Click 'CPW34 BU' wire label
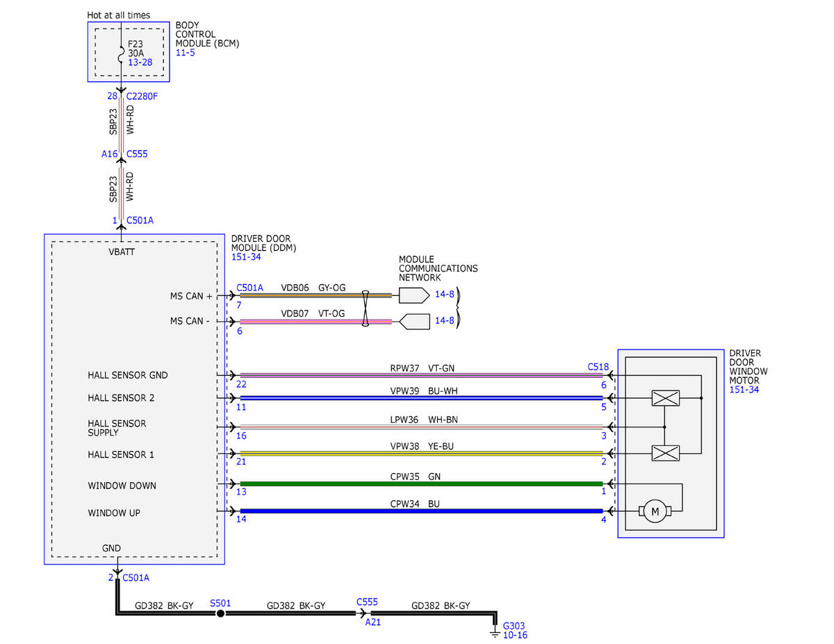The height and width of the screenshot is (644, 834). pyautogui.click(x=415, y=504)
